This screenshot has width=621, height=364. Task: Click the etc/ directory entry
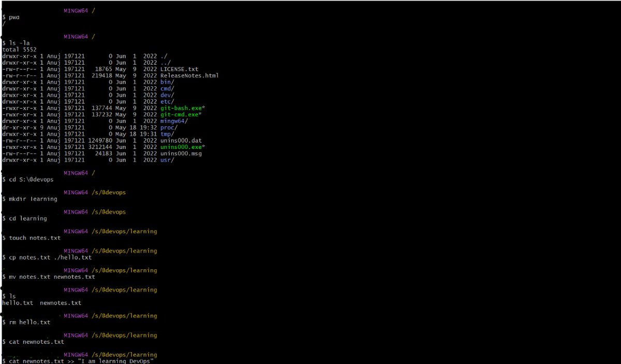coord(167,101)
